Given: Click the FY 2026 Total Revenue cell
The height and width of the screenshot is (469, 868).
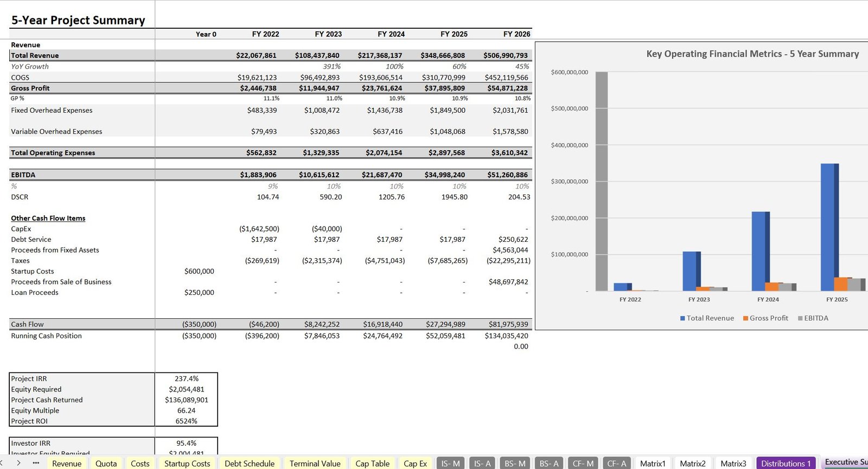Looking at the screenshot, I should pyautogui.click(x=505, y=55).
